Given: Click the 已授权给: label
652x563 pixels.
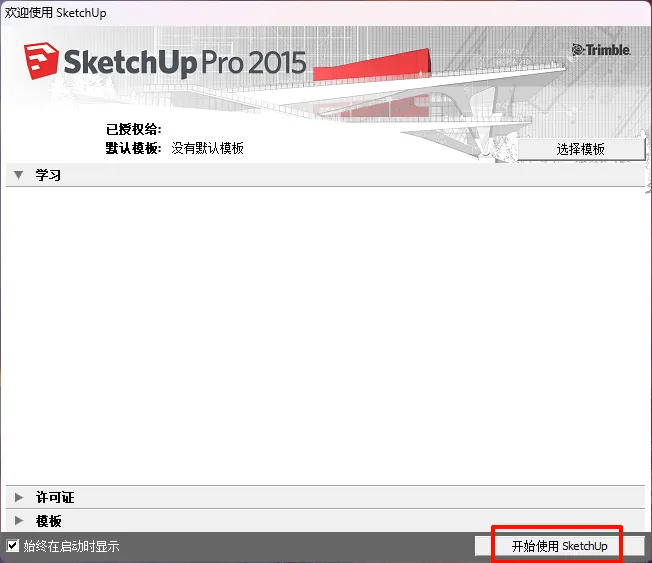Looking at the screenshot, I should coord(133,129).
